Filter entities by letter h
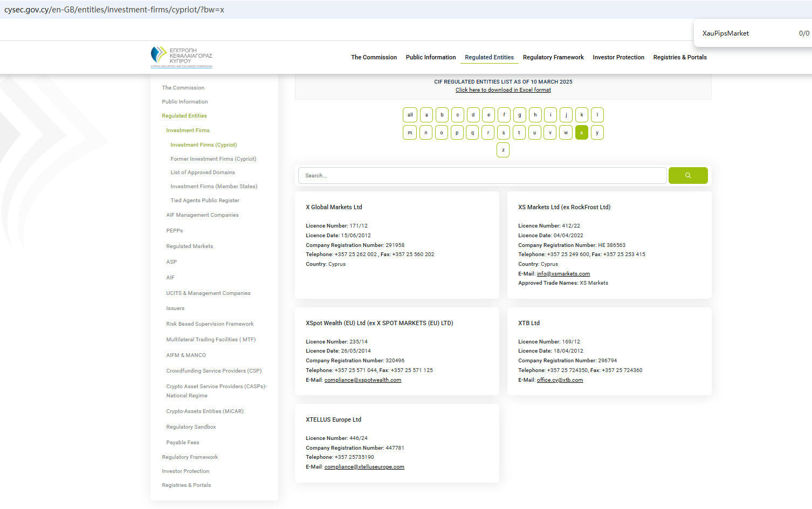812x509 pixels. pos(535,115)
